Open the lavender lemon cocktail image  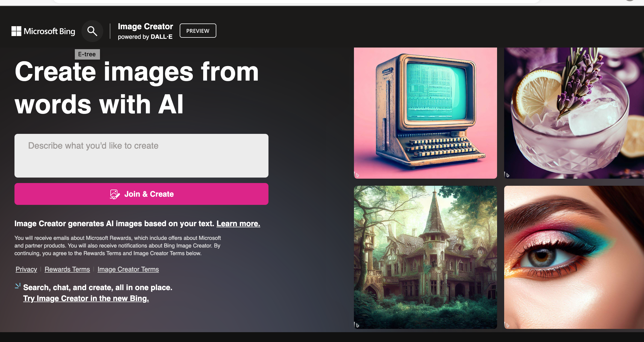pyautogui.click(x=574, y=113)
